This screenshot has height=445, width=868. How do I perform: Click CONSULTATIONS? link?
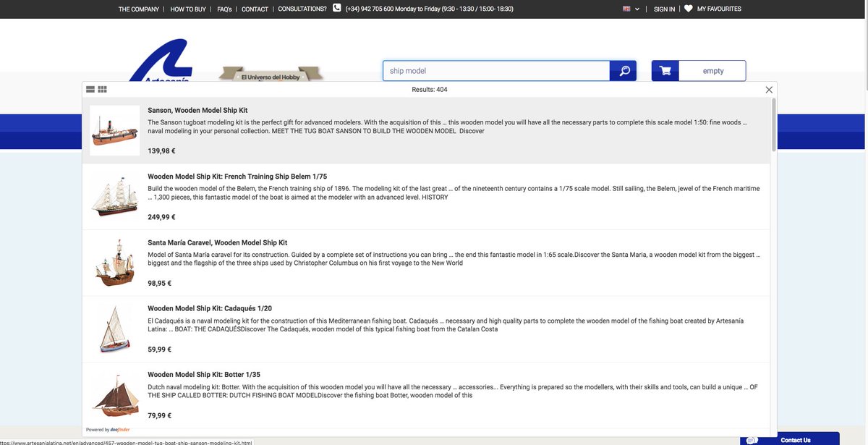(302, 9)
